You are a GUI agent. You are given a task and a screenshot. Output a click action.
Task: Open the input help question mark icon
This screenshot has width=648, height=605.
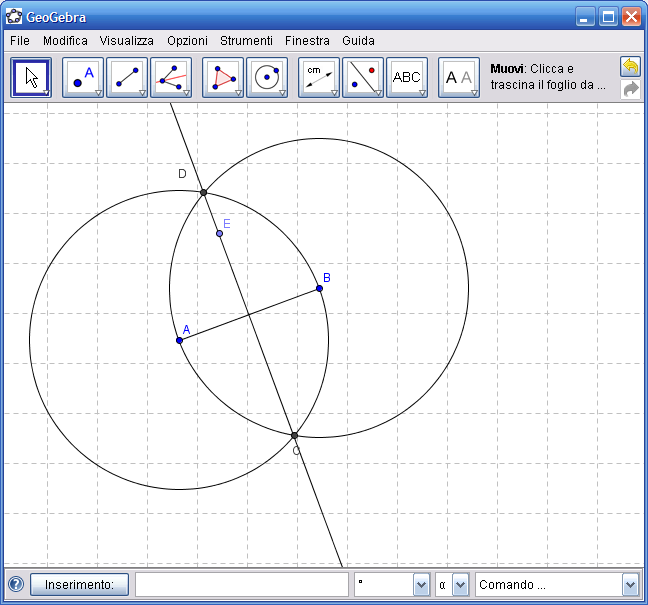click(16, 584)
